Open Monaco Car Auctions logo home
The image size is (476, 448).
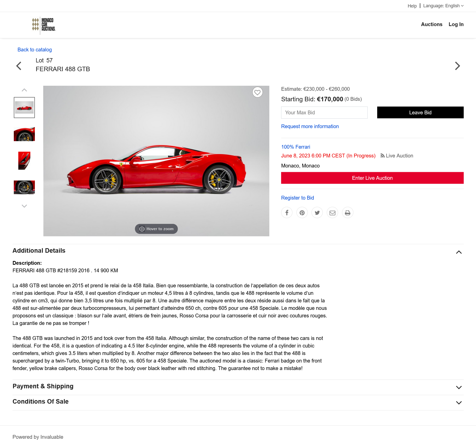[44, 25]
